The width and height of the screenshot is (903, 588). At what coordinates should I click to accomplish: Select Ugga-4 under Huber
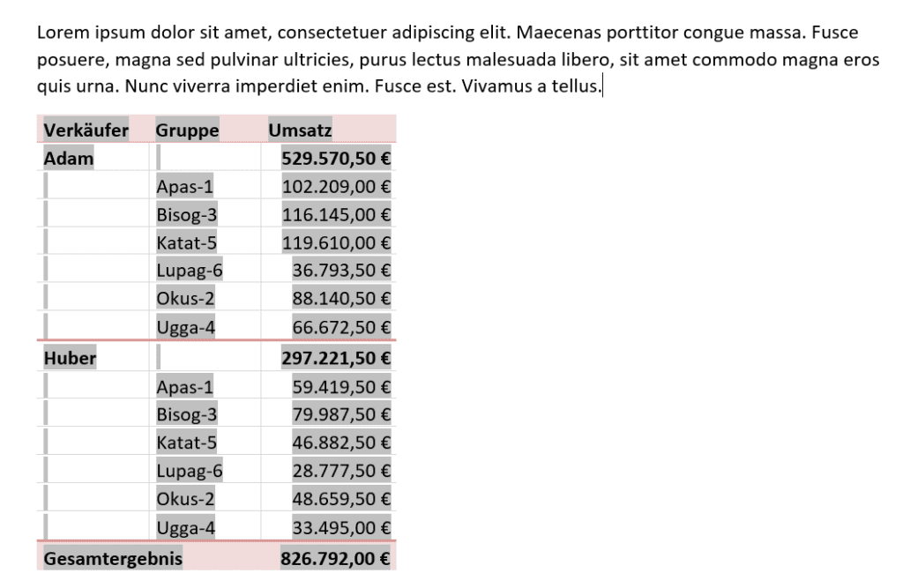click(x=185, y=527)
